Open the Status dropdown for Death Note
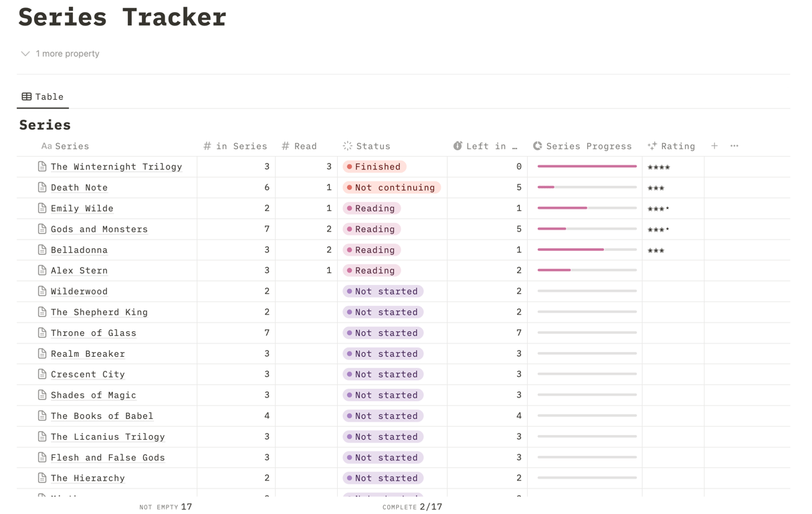This screenshot has width=812, height=514. 391,187
